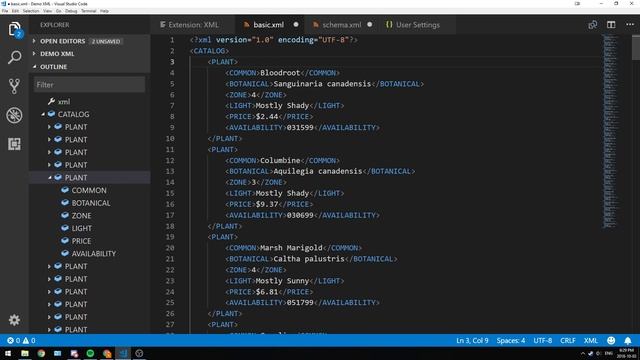640x360 pixels.
Task: Show hidden system tray icons chevron
Action: [582, 353]
